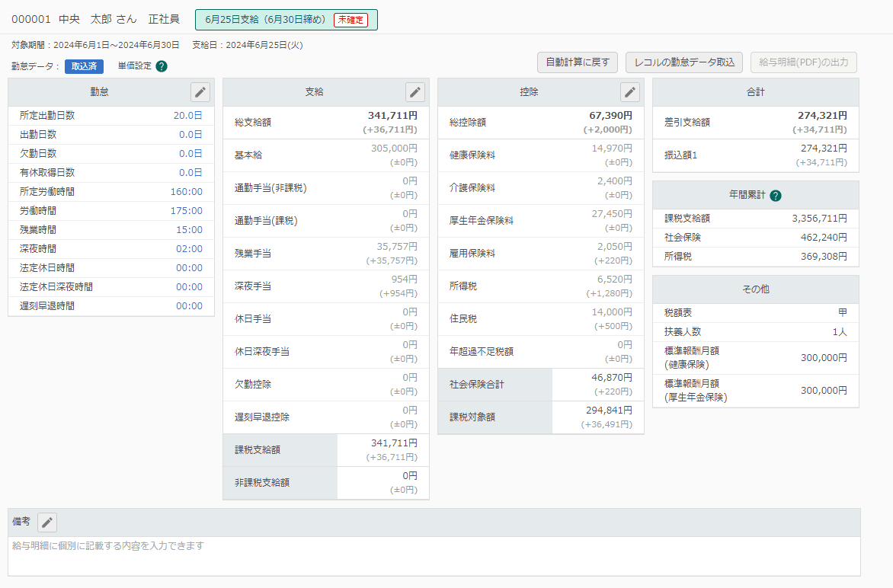This screenshot has height=588, width=893.
Task: Click 給与明細(PDF)の出力 button
Action: (804, 62)
